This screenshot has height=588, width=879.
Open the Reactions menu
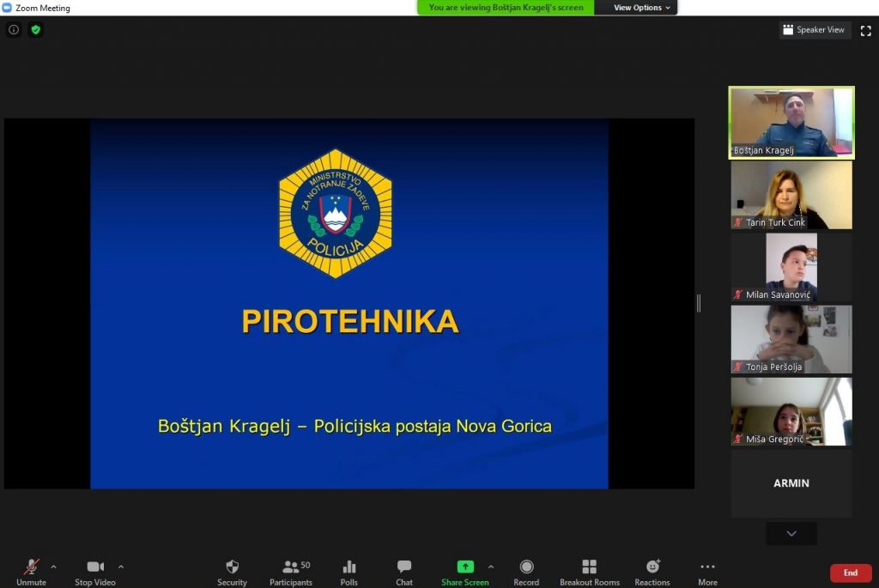(x=652, y=573)
